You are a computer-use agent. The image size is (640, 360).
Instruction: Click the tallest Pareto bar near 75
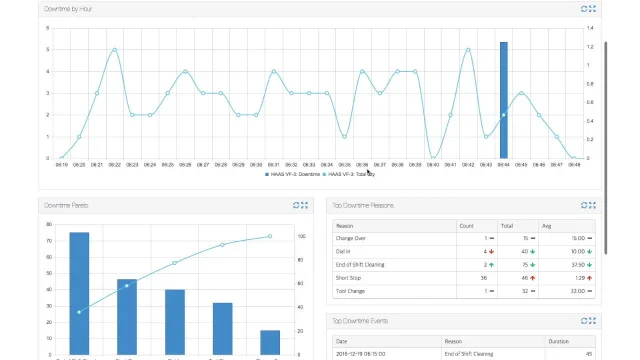(x=79, y=293)
